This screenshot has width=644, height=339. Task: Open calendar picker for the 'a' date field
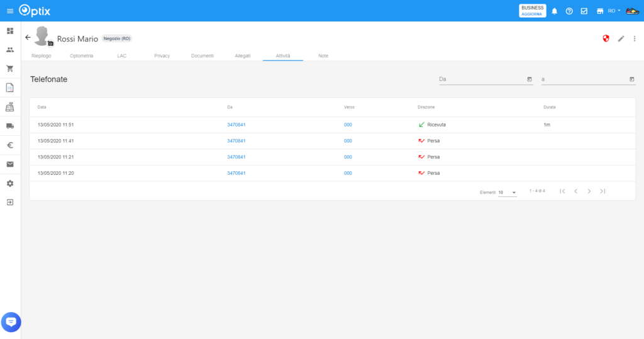(631, 79)
